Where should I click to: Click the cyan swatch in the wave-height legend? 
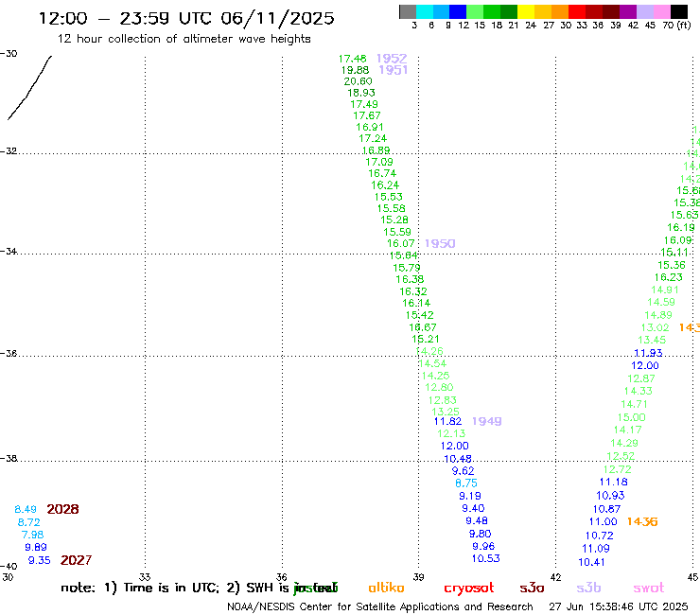click(x=425, y=11)
